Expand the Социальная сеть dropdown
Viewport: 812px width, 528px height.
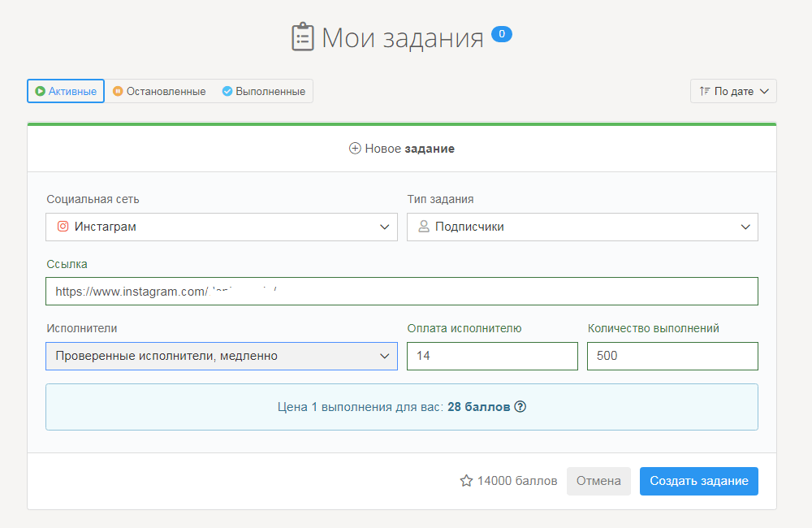click(221, 227)
